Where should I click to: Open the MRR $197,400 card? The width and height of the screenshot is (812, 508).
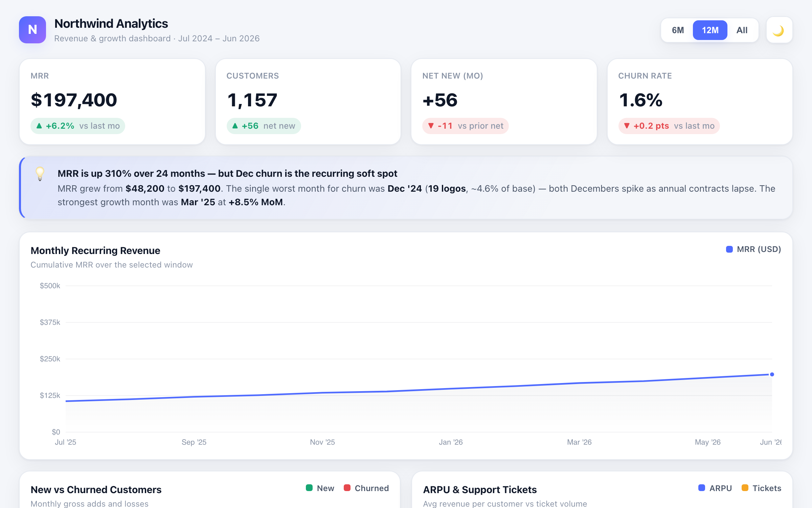pyautogui.click(x=112, y=102)
